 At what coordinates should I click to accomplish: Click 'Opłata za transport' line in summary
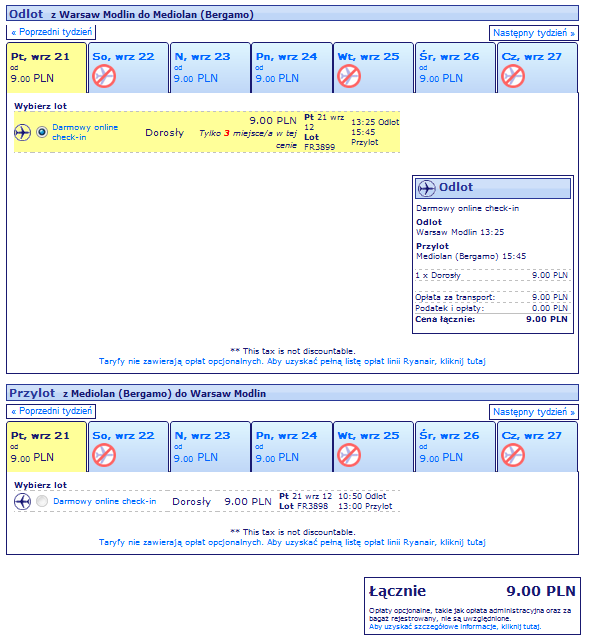coord(491,297)
